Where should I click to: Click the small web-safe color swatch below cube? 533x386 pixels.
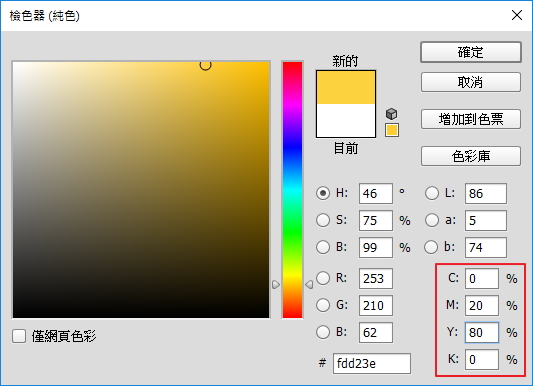pos(392,130)
